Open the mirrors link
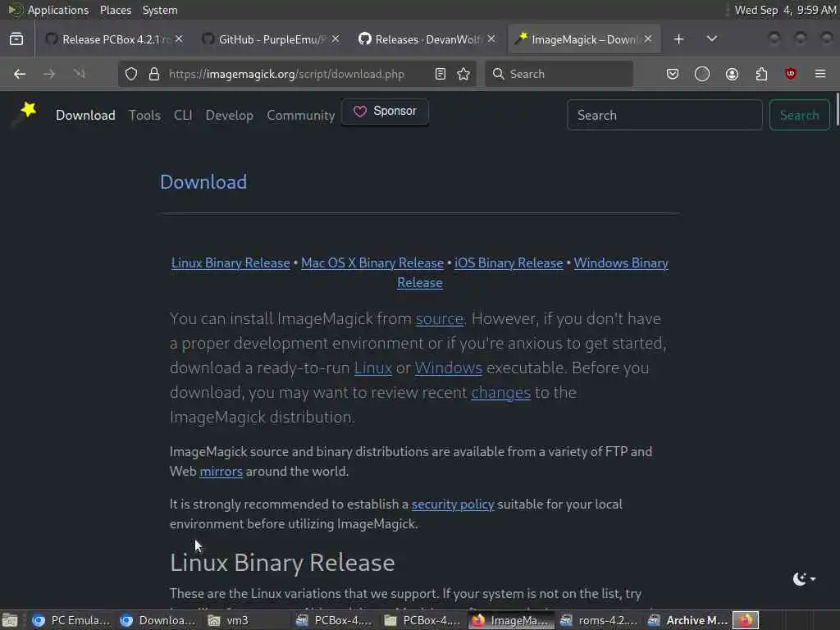Screen dimensions: 840x630 (221, 472)
